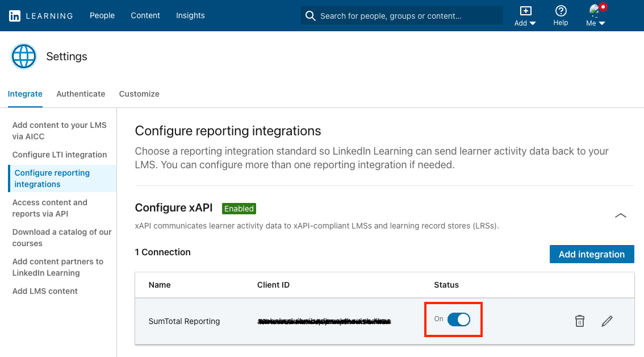
Task: Click the search input field
Action: [x=402, y=15]
